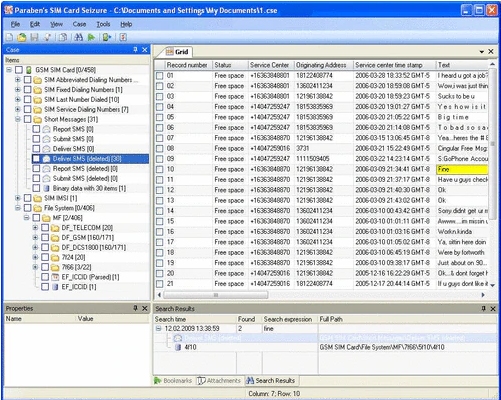Close the Properties panel
The width and height of the screenshot is (501, 400).
[145, 308]
